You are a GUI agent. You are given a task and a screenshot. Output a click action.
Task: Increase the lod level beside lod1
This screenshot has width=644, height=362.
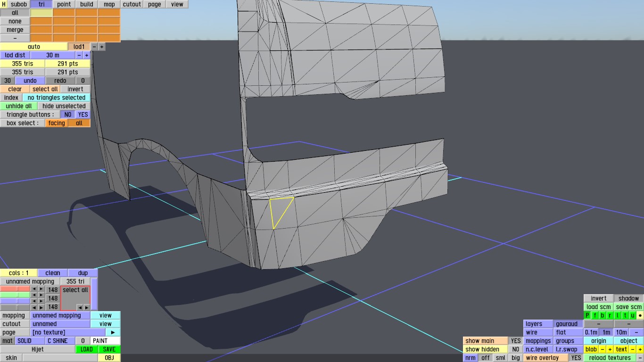pyautogui.click(x=101, y=47)
